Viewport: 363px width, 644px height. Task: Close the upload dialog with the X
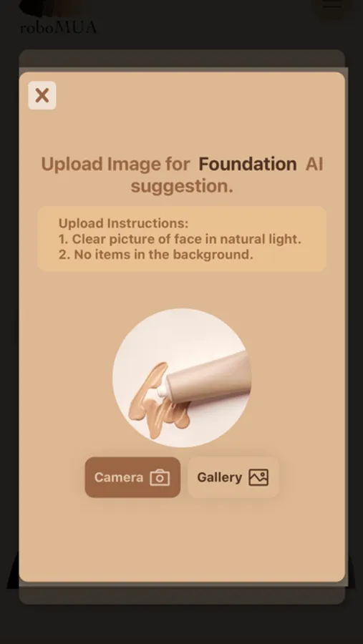42,95
